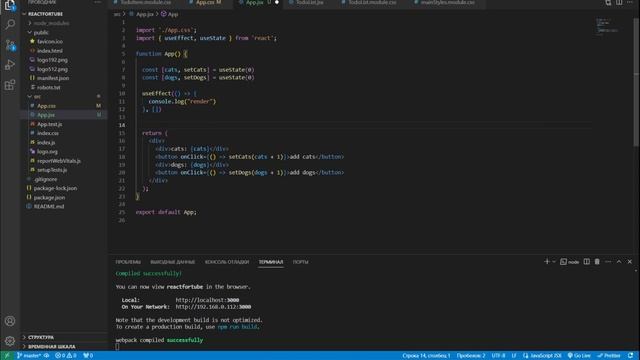This screenshot has width=640, height=360.
Task: Expand the node_modules folder
Action: (x=51, y=23)
